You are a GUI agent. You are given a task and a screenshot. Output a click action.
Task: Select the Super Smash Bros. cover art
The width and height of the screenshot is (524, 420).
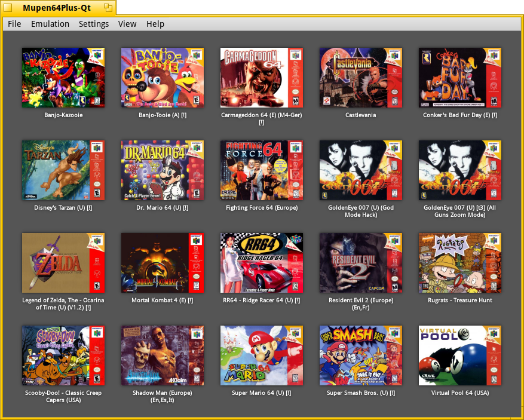[361, 355]
